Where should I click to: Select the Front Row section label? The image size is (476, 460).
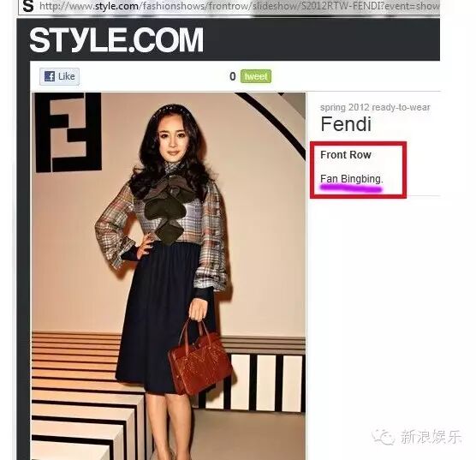[x=346, y=155]
